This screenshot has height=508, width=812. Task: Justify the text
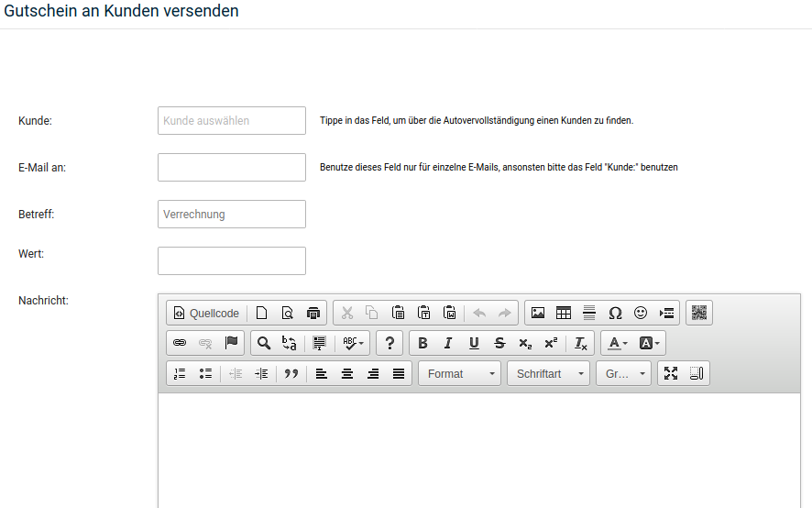coord(399,373)
